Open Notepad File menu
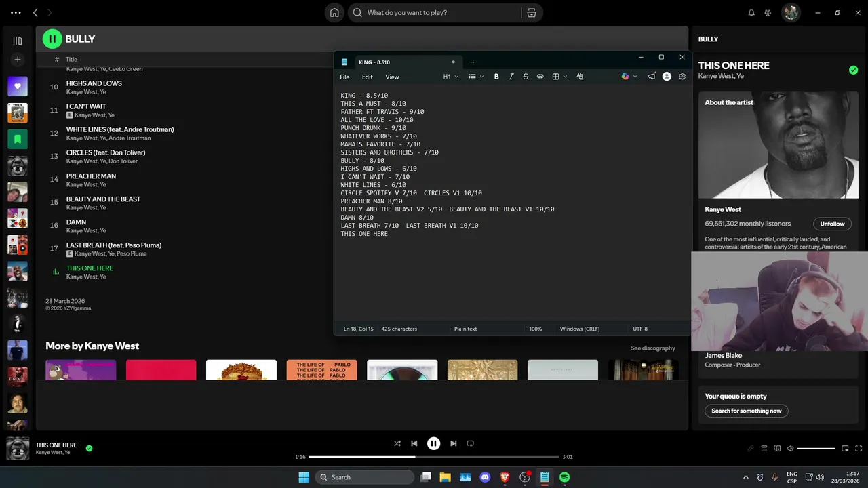The height and width of the screenshot is (488, 868). tap(344, 77)
